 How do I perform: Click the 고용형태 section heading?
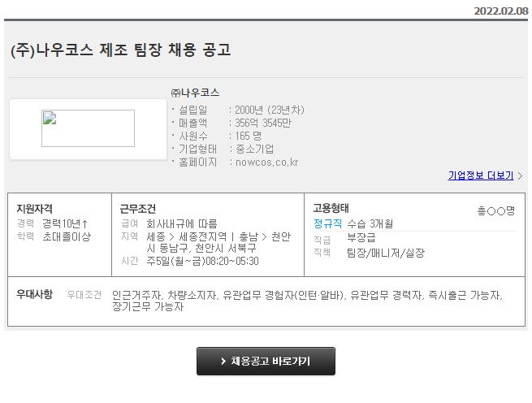pyautogui.click(x=331, y=208)
